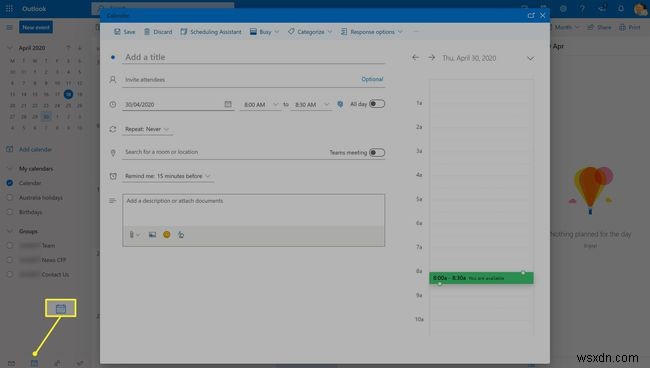The image size is (650, 368).
Task: Pop out the event window
Action: point(531,15)
